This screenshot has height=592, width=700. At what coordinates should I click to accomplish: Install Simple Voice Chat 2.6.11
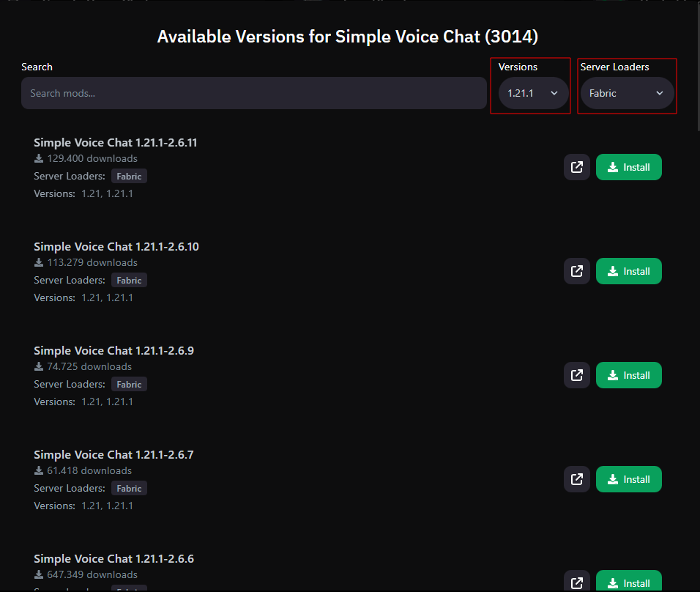click(x=628, y=167)
